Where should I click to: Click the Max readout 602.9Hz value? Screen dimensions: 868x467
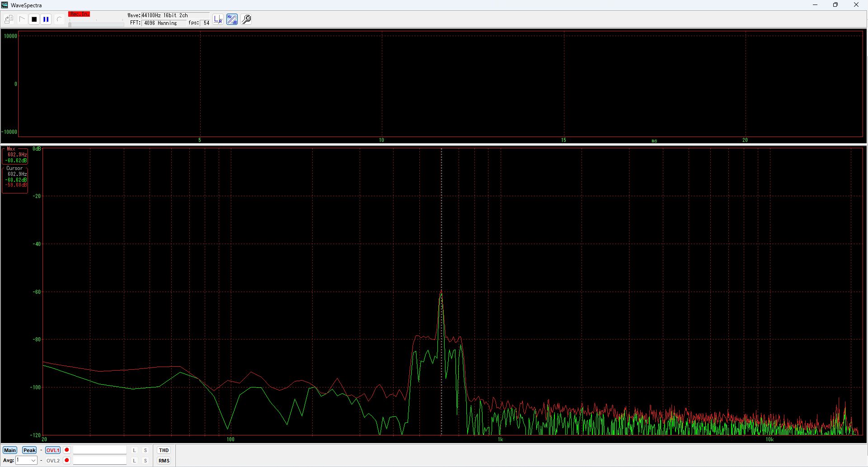[17, 155]
